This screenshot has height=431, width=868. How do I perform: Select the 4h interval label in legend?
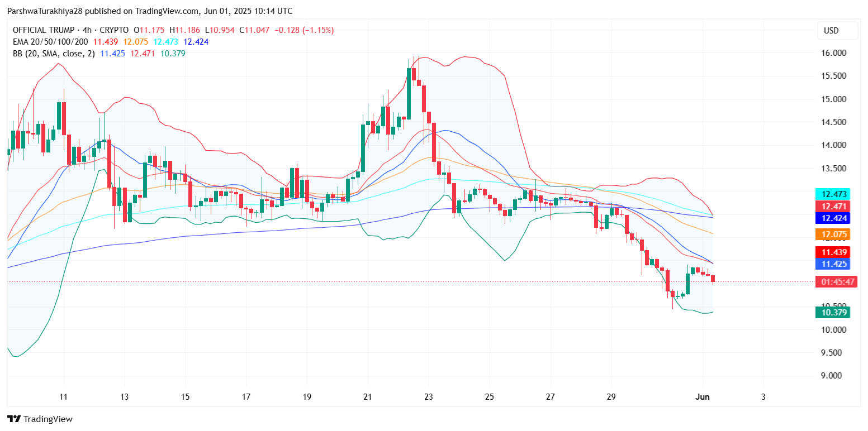pos(88,30)
